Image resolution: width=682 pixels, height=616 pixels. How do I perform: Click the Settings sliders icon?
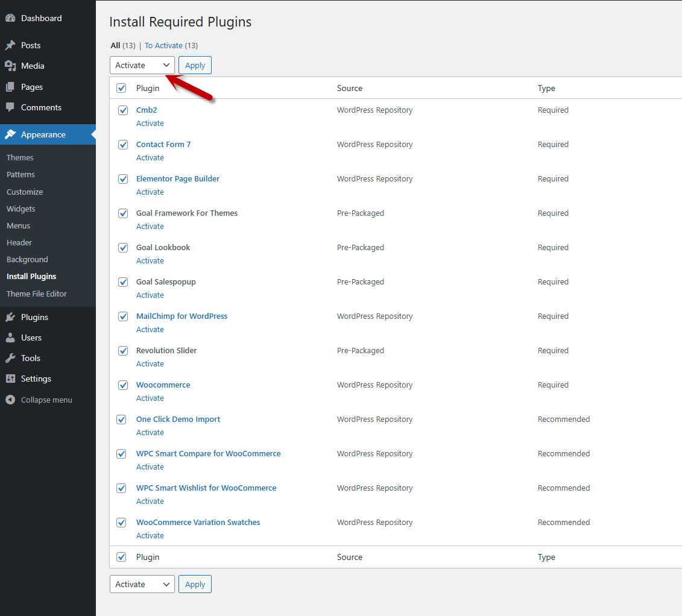(x=10, y=379)
